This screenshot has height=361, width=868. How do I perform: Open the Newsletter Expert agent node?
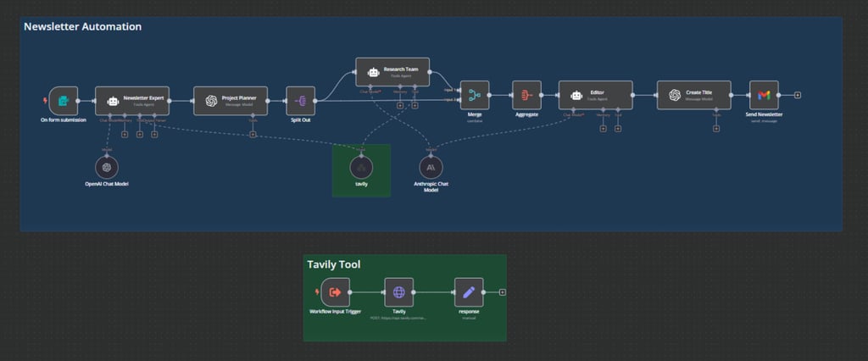[x=132, y=101]
